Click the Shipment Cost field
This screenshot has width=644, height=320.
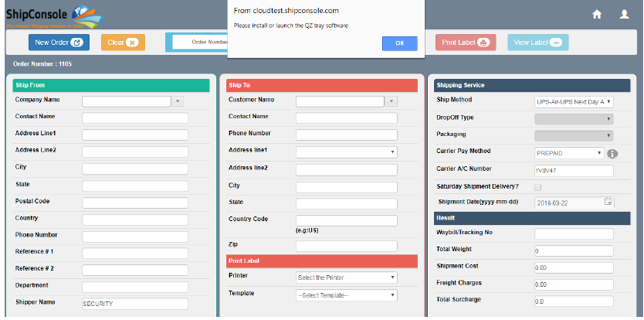click(574, 268)
